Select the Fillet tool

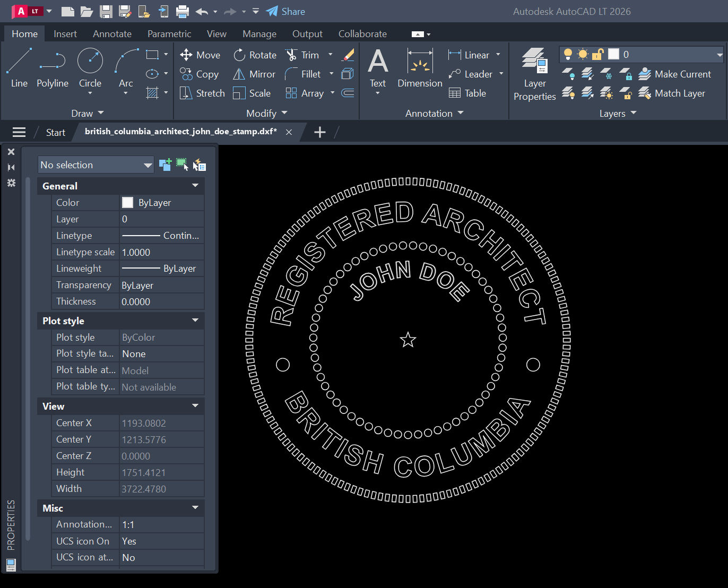tap(303, 74)
